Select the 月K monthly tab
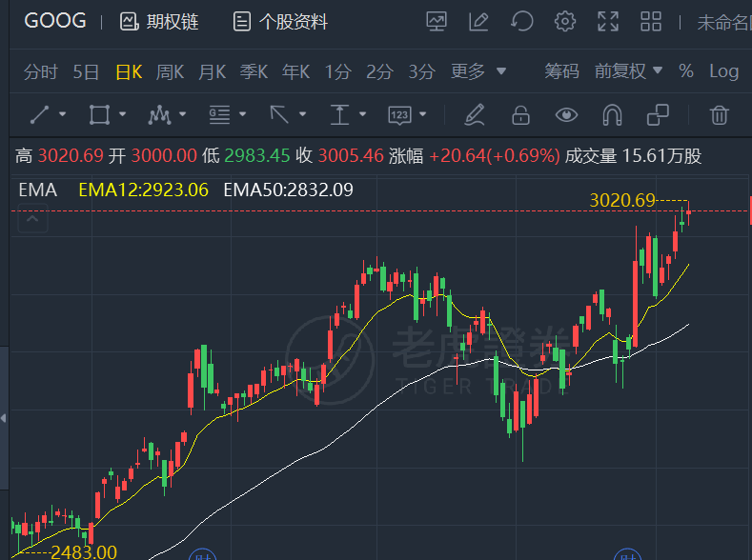752x560 pixels. click(212, 71)
